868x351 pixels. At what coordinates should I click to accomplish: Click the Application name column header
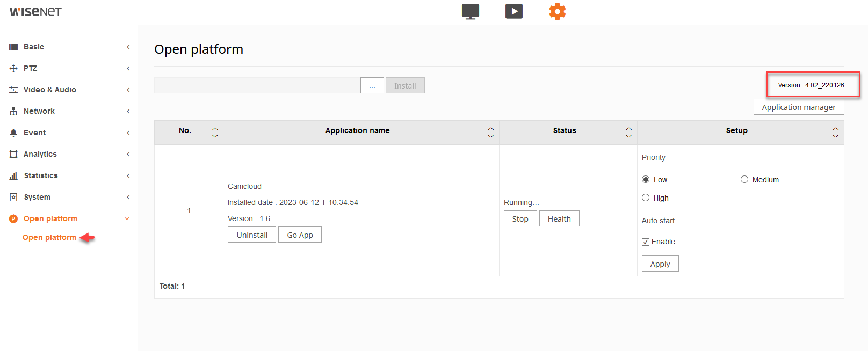(x=357, y=130)
